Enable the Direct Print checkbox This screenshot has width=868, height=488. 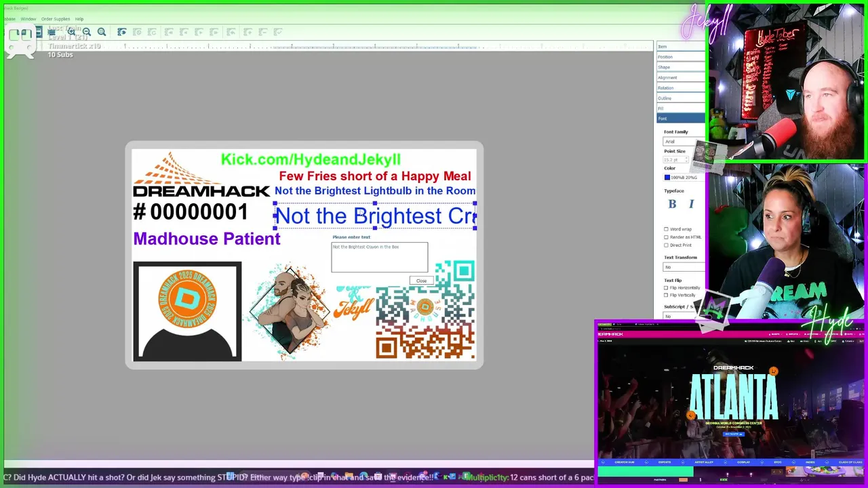coord(666,245)
